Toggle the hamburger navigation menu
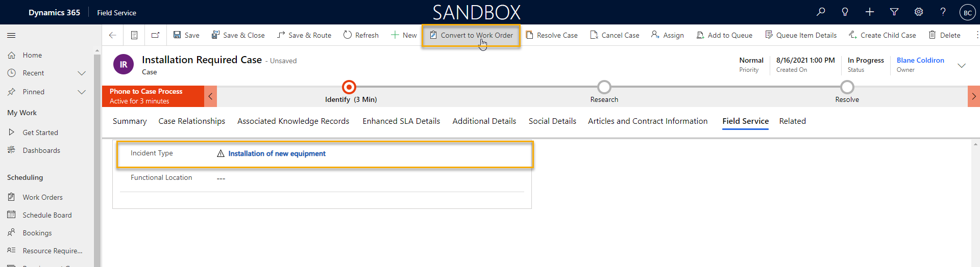Viewport: 980px width, 267px height. [x=11, y=35]
